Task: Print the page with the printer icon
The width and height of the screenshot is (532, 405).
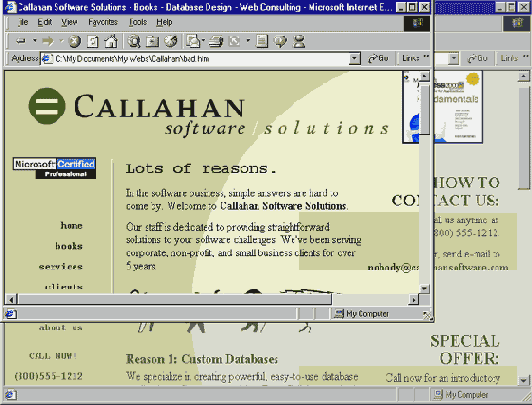Action: tap(215, 41)
